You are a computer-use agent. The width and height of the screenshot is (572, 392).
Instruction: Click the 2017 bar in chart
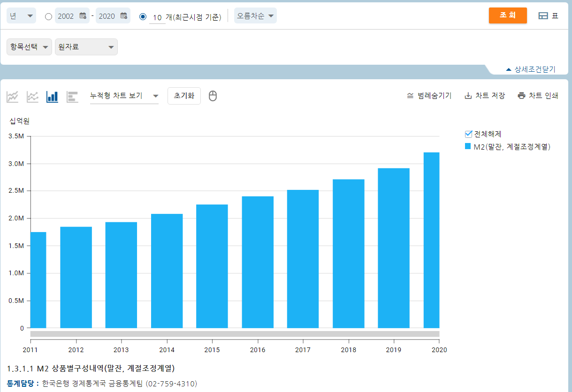click(303, 259)
